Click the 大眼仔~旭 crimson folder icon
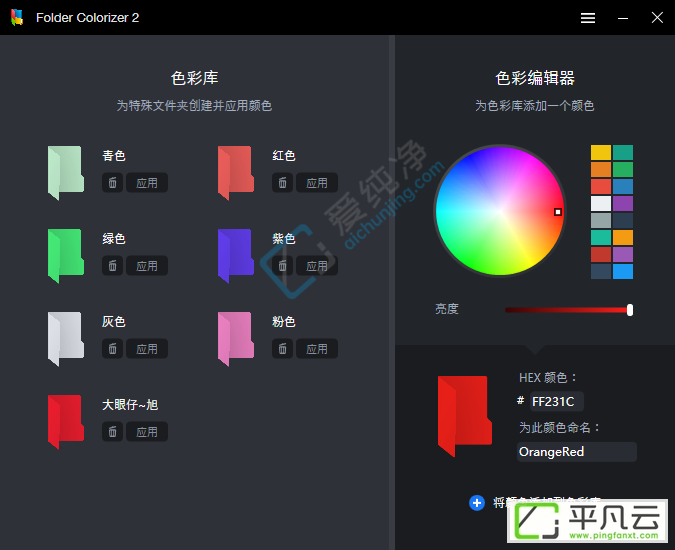675x550 pixels. pyautogui.click(x=65, y=422)
